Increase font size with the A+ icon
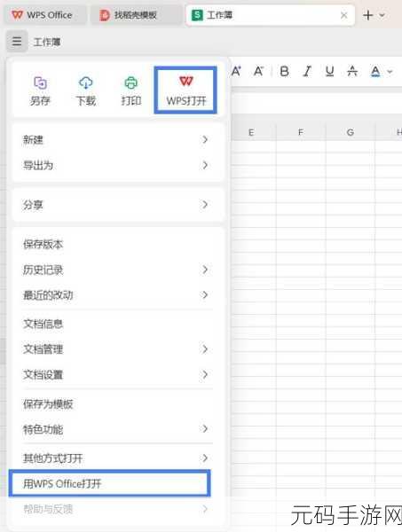Screen dimensions: 402x532 click(236, 71)
